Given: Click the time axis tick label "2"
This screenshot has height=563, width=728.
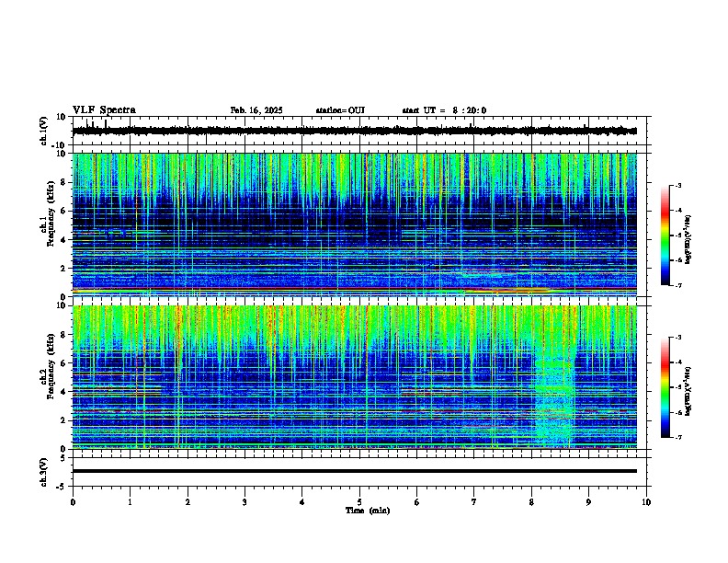Looking at the screenshot, I should click(188, 502).
